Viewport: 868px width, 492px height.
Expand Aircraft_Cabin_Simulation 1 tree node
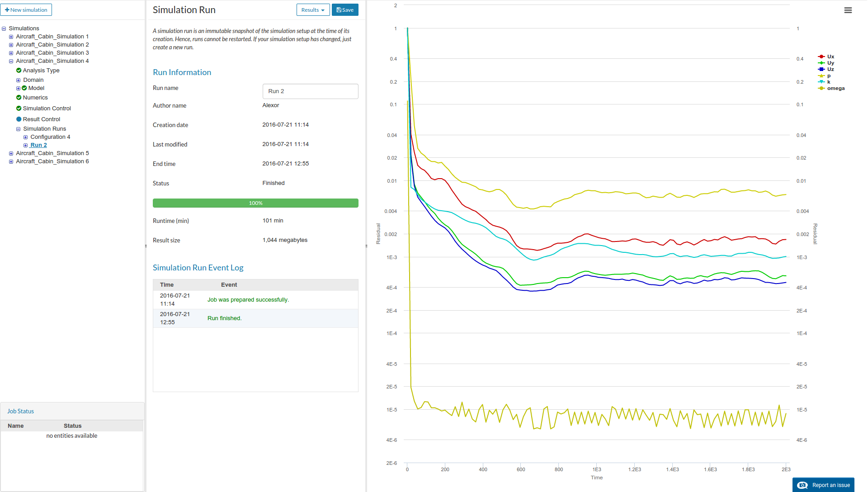tap(11, 37)
